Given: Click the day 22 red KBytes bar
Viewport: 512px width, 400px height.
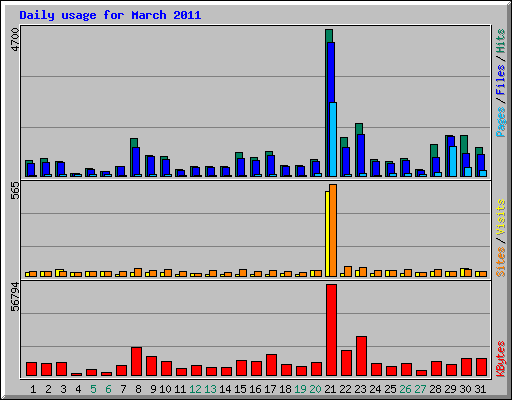Looking at the screenshot, I should pos(346,363).
